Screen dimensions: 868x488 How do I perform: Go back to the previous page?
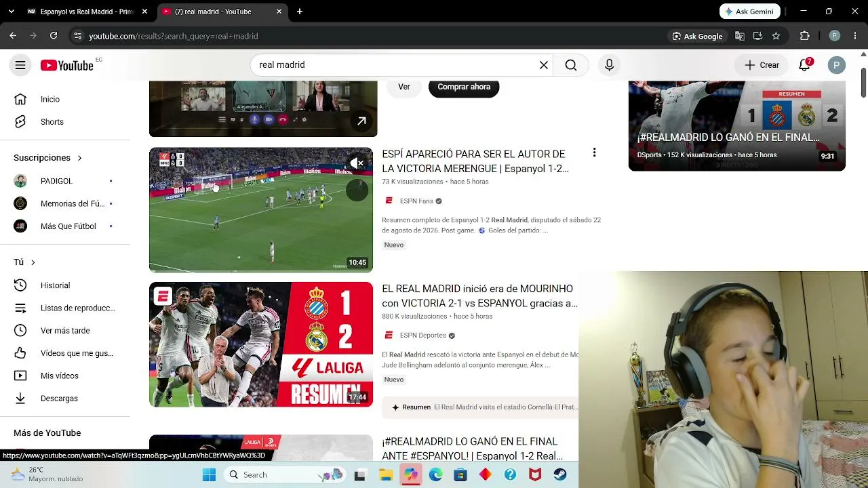pos(13,36)
